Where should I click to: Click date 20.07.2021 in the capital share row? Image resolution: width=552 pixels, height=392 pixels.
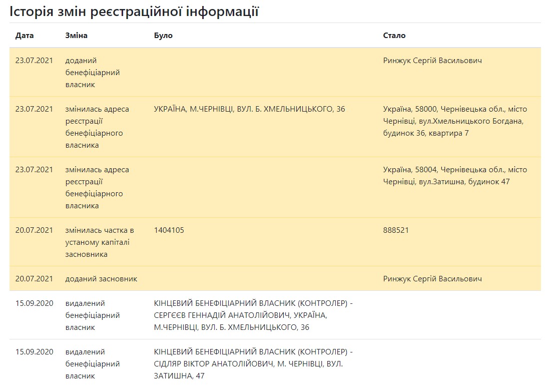coord(34,230)
